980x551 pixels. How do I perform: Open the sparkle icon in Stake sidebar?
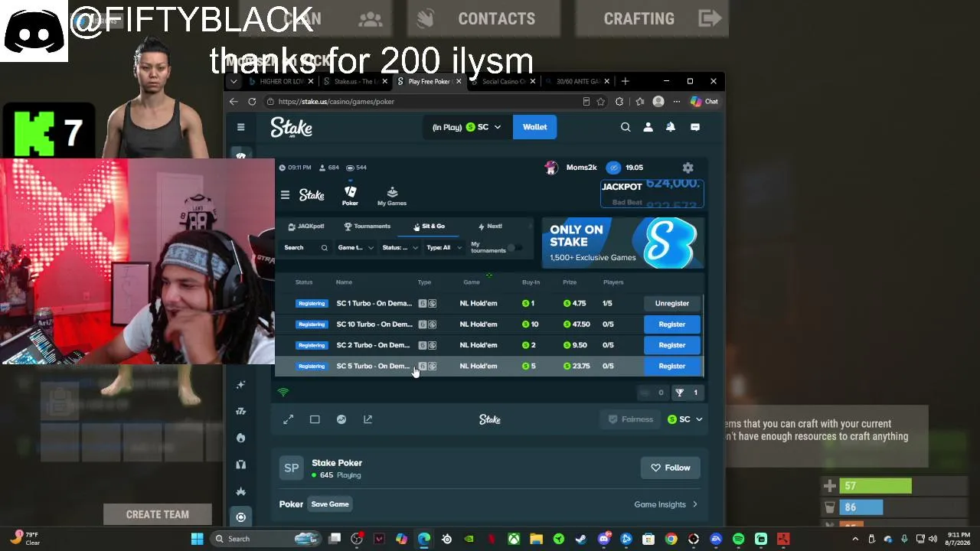click(240, 385)
